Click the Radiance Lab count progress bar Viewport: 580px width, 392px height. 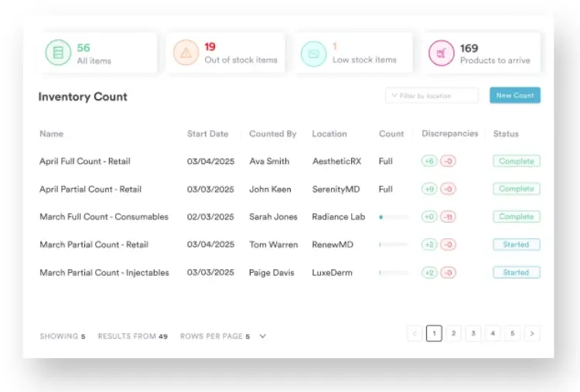click(394, 217)
